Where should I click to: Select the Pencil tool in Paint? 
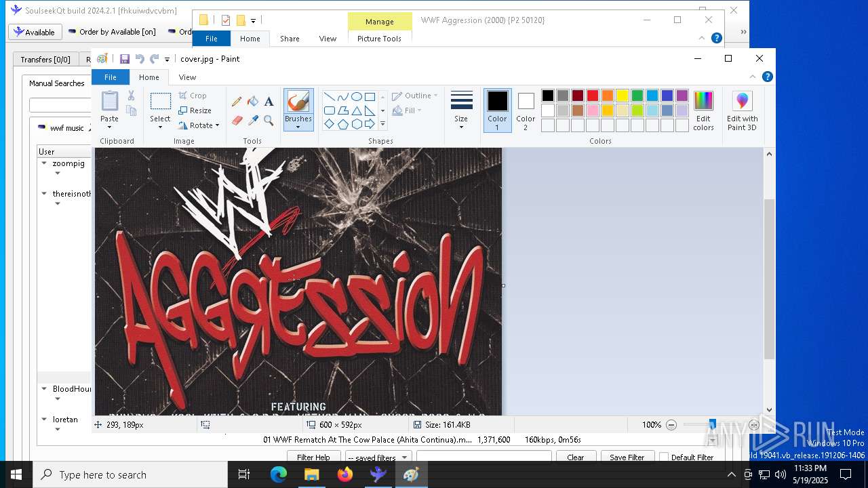pos(237,102)
